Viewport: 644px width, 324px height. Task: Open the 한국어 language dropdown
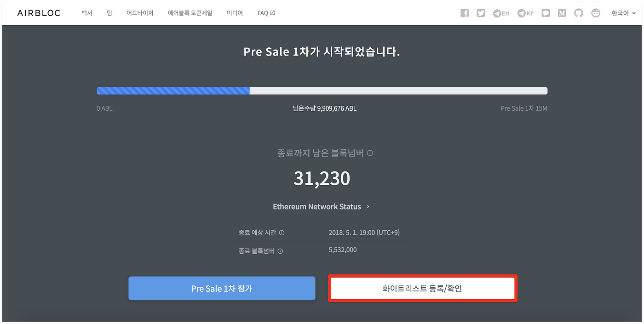tap(623, 13)
